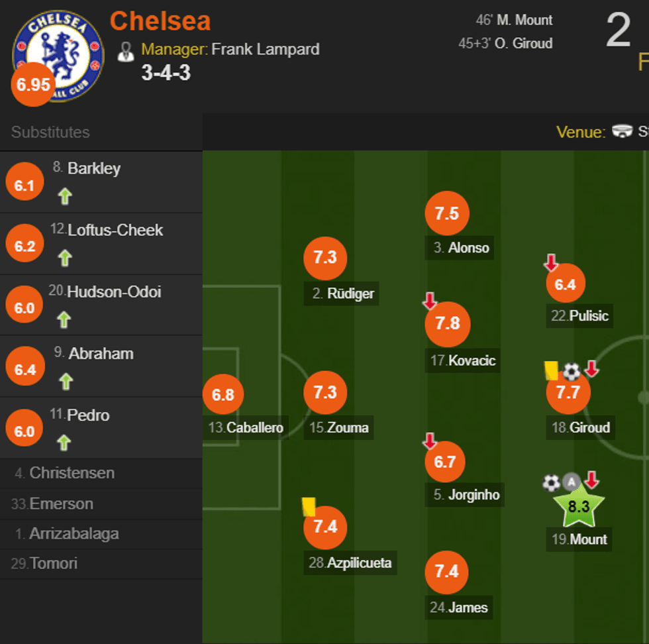Click Azpilicueta's yellow card icon
Image resolution: width=649 pixels, height=644 pixels.
[x=309, y=507]
